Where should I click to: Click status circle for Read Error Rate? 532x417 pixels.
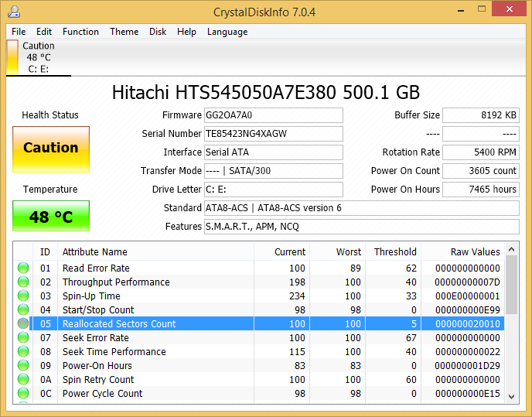coord(23,268)
